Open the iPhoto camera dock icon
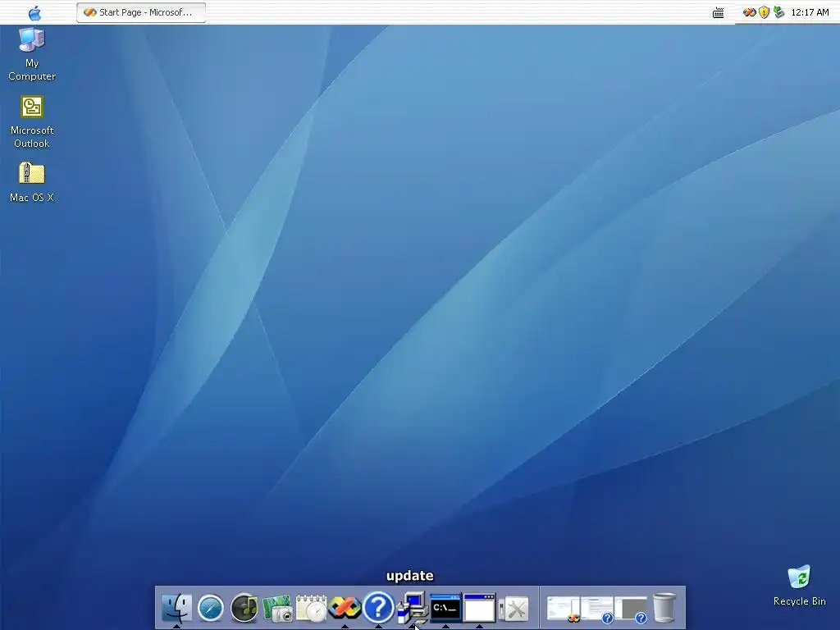The height and width of the screenshot is (630, 840). point(277,609)
